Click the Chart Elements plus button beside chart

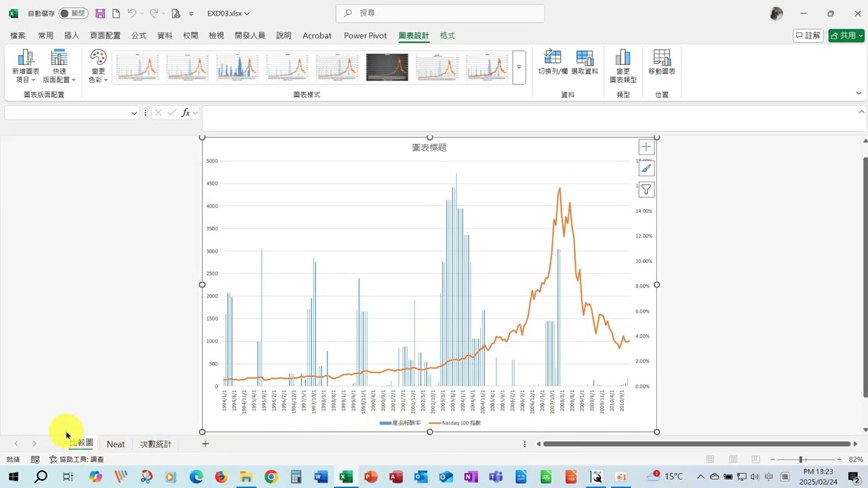coord(646,147)
